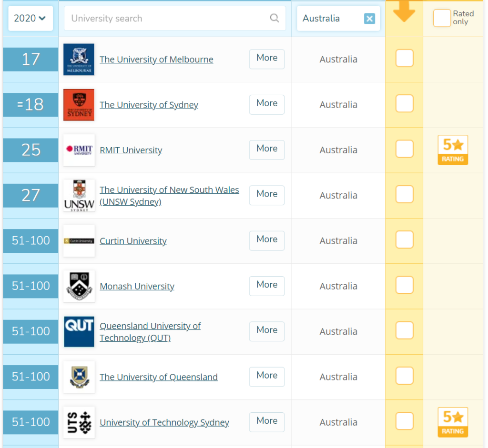488x448 pixels.
Task: Click the University search input field
Action: pyautogui.click(x=167, y=19)
